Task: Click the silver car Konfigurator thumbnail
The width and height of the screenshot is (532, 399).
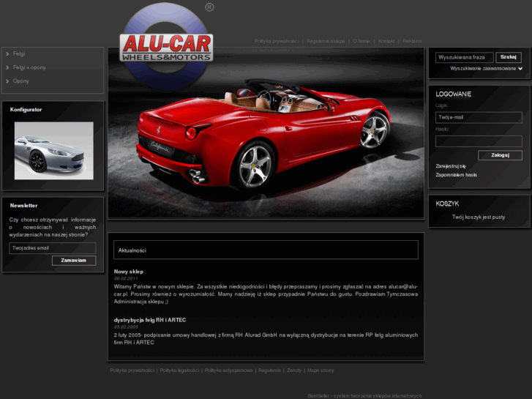Action: point(54,151)
